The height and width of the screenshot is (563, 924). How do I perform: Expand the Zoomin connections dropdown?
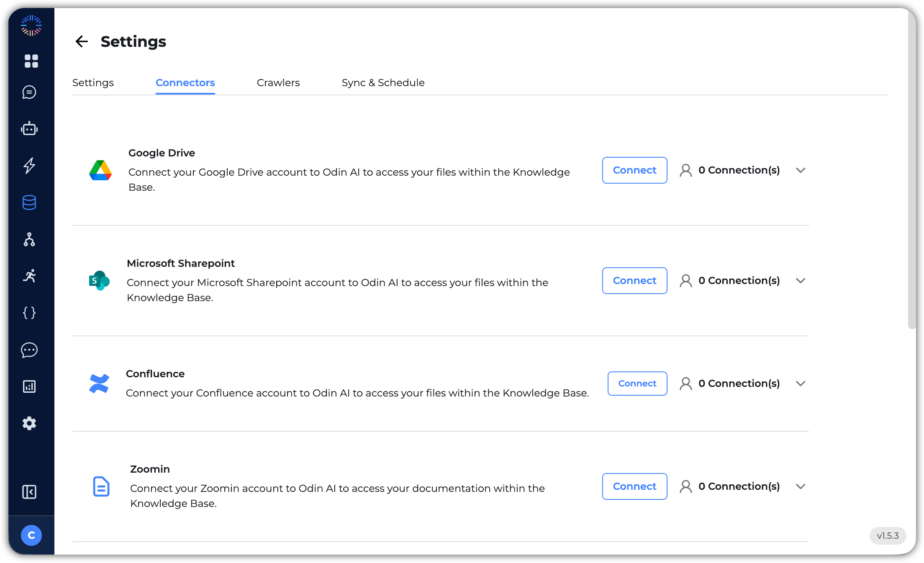click(801, 486)
